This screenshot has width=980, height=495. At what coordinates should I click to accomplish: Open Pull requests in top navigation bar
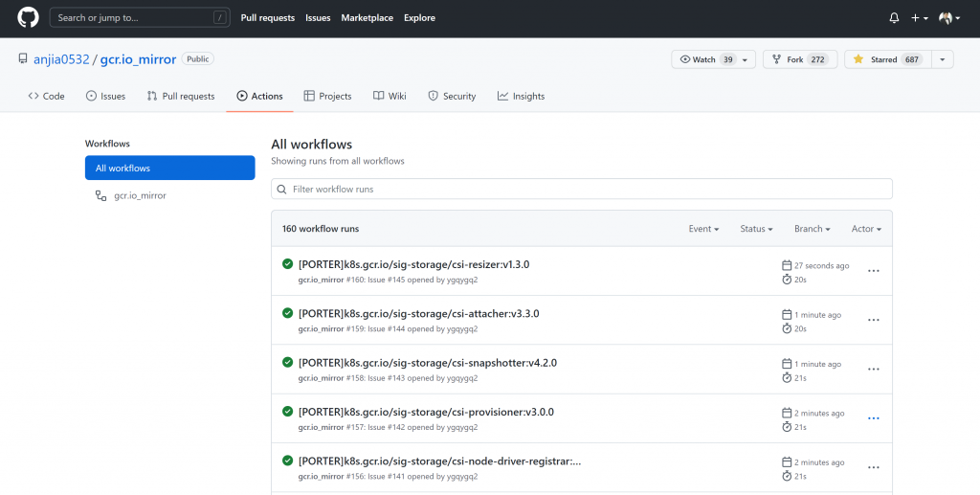pos(268,17)
